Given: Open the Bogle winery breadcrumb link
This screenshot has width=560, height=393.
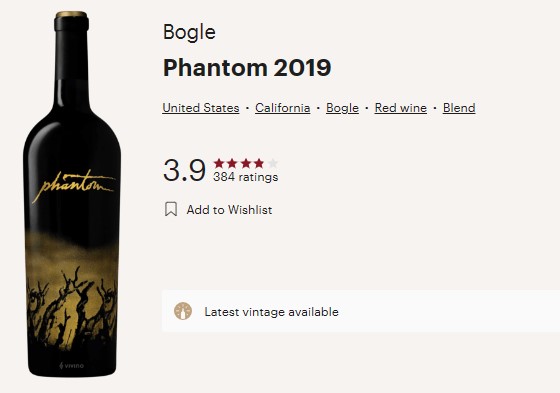Looking at the screenshot, I should (342, 108).
